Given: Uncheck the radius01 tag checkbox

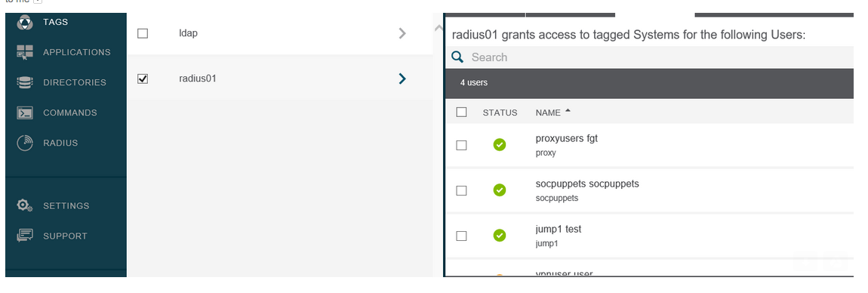Looking at the screenshot, I should coord(143,79).
